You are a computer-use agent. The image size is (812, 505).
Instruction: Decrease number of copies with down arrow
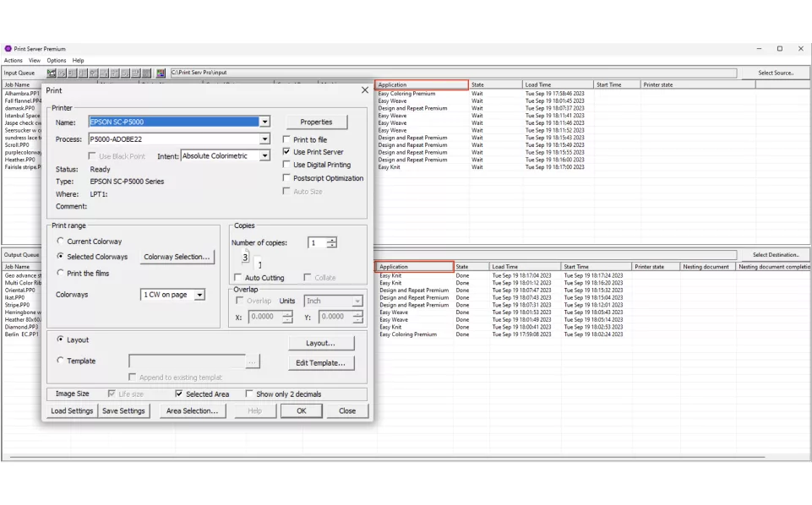tap(331, 246)
